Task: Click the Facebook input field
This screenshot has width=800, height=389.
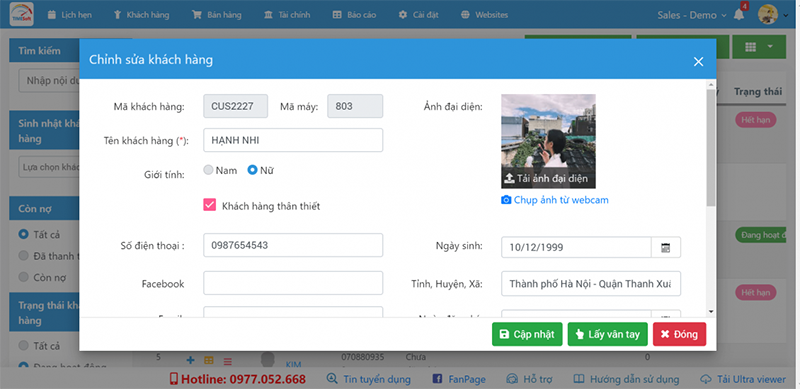Action: pyautogui.click(x=293, y=283)
